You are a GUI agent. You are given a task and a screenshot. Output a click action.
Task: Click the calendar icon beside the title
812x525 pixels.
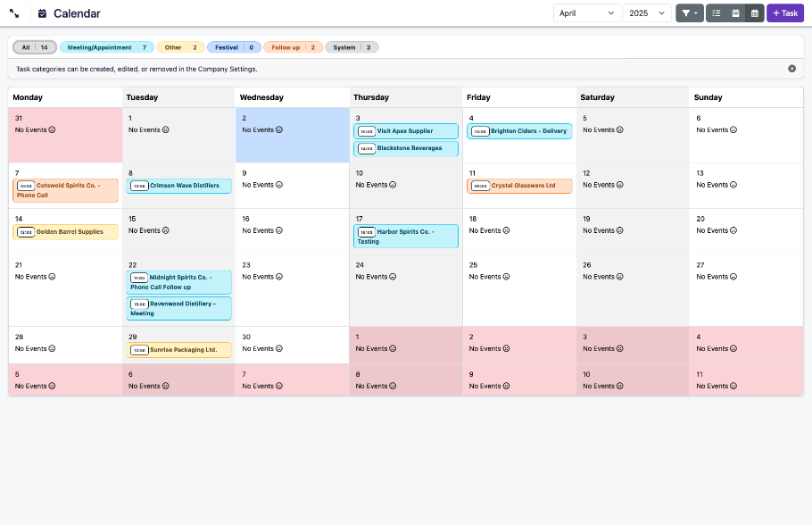tap(42, 13)
